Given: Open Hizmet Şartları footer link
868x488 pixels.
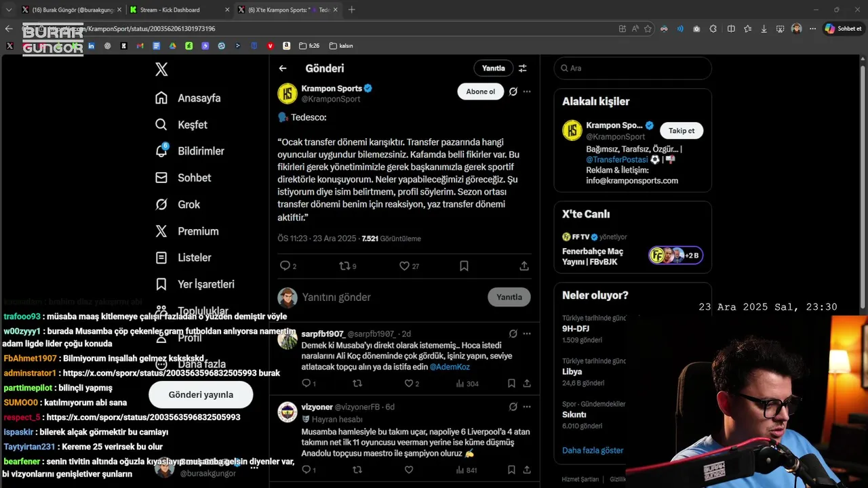Looking at the screenshot, I should coord(580,479).
